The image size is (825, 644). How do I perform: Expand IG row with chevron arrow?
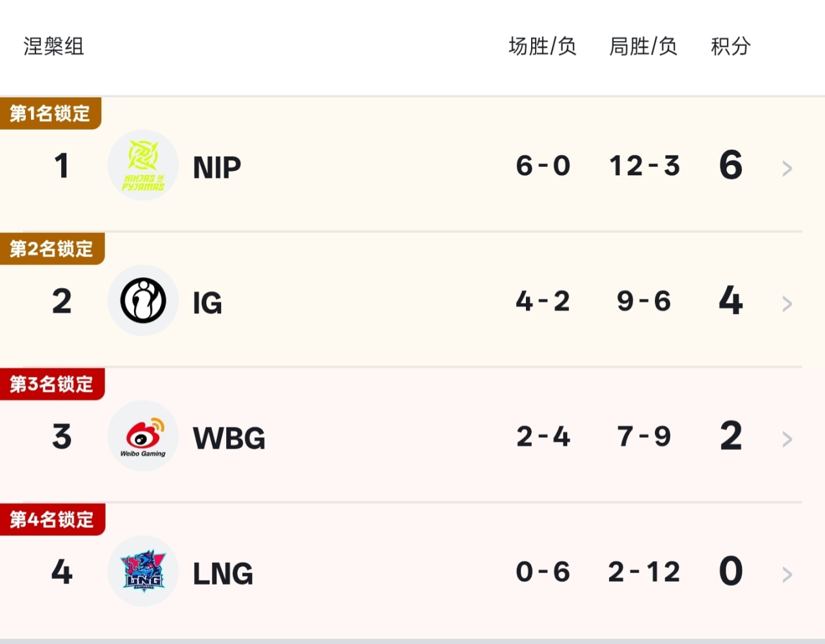pos(787,304)
